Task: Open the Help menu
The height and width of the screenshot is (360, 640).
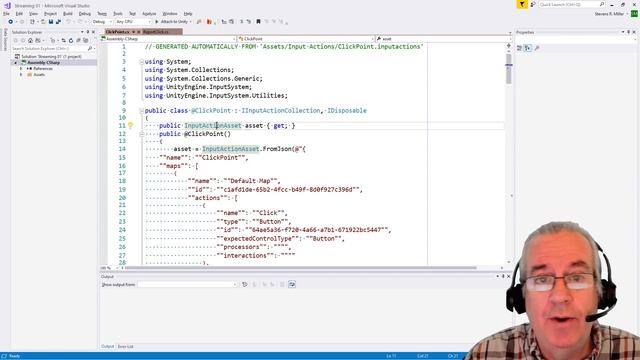Action: pyautogui.click(x=188, y=13)
